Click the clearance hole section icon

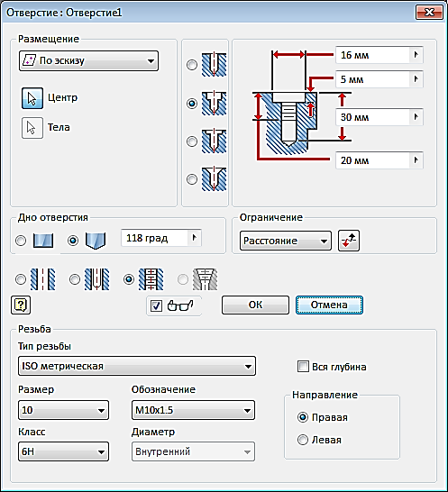(96, 279)
